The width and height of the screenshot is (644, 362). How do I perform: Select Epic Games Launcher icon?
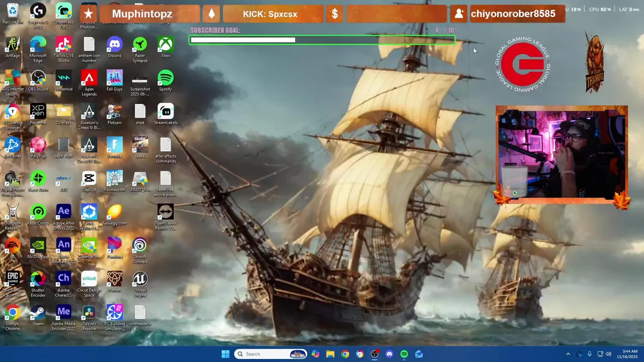[13, 284]
